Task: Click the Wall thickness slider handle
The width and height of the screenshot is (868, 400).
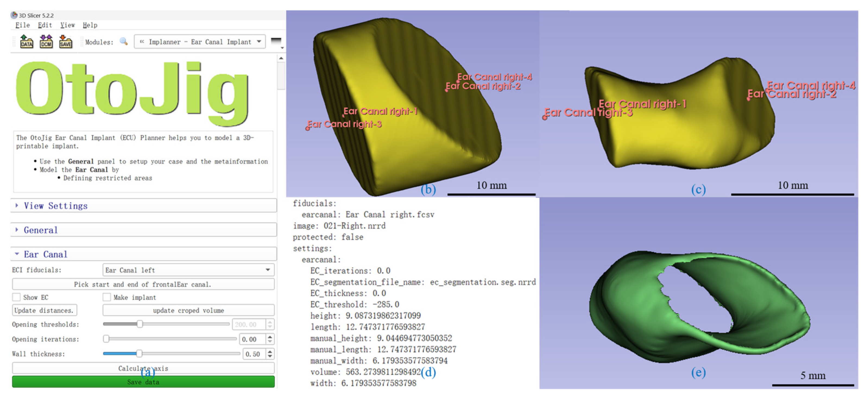Action: click(139, 354)
